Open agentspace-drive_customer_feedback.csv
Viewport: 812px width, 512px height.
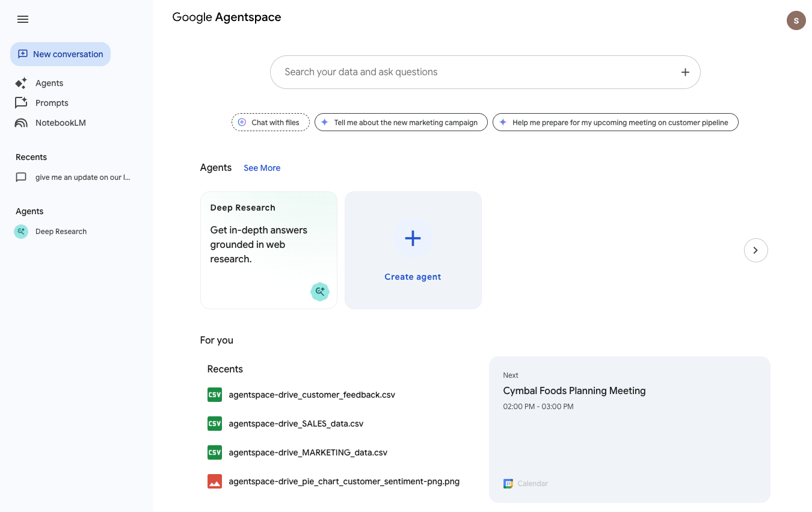312,395
